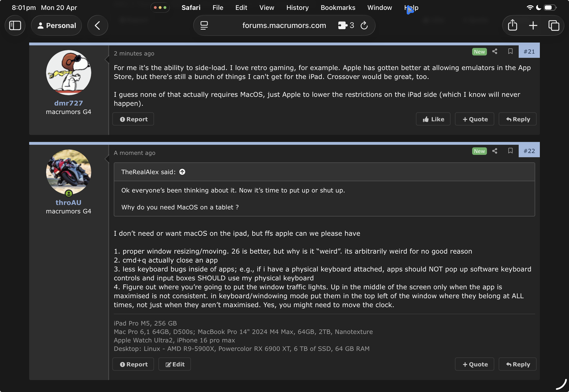Open date and time in status bar

point(44,8)
